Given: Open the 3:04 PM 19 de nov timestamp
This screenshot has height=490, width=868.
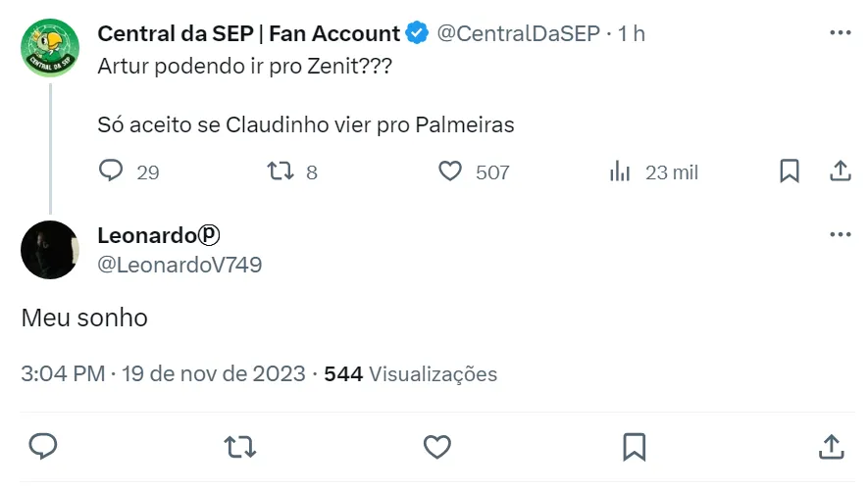Looking at the screenshot, I should pos(163,373).
